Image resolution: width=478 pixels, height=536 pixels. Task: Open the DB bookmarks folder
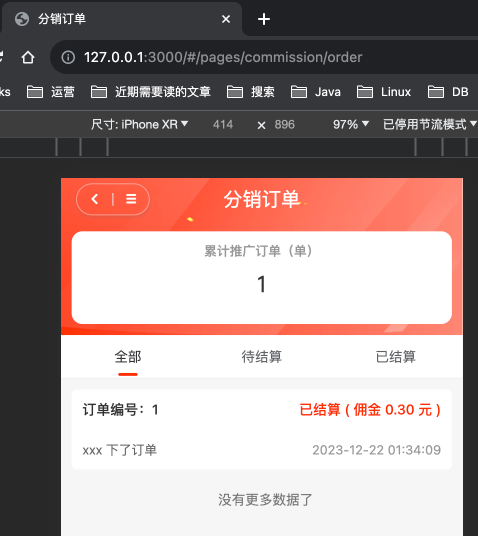click(448, 92)
